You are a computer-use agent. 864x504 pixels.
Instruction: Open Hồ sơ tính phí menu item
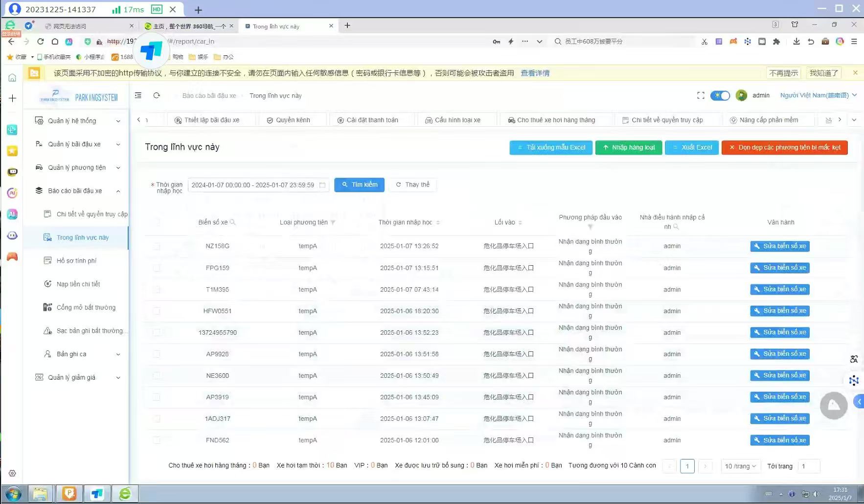pos(77,261)
